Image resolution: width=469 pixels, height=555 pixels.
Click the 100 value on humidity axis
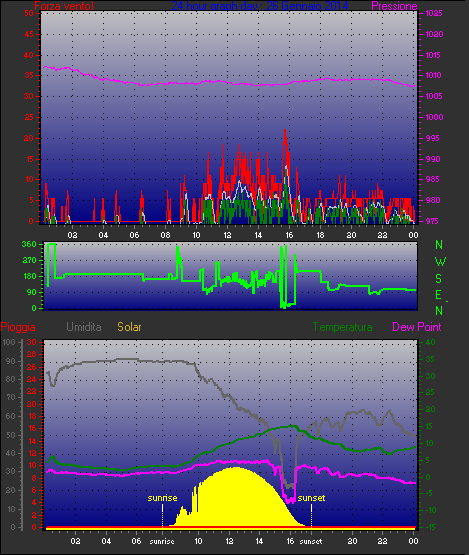tap(9, 342)
